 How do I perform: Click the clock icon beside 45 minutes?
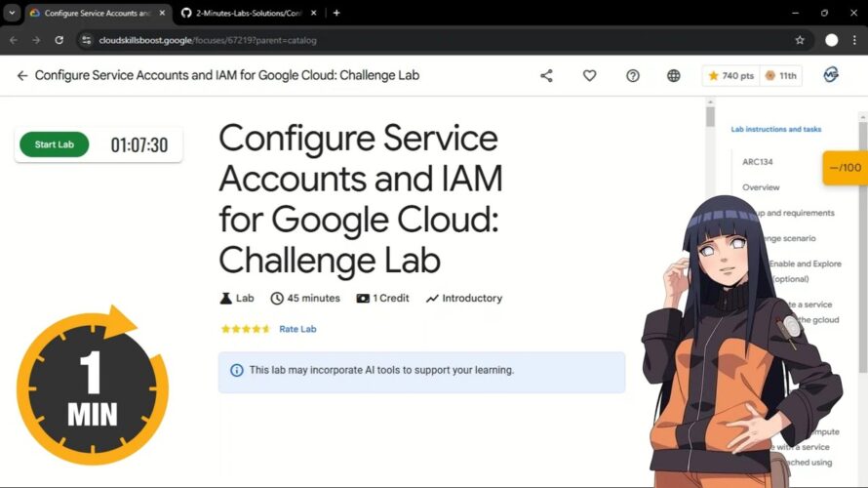277,299
